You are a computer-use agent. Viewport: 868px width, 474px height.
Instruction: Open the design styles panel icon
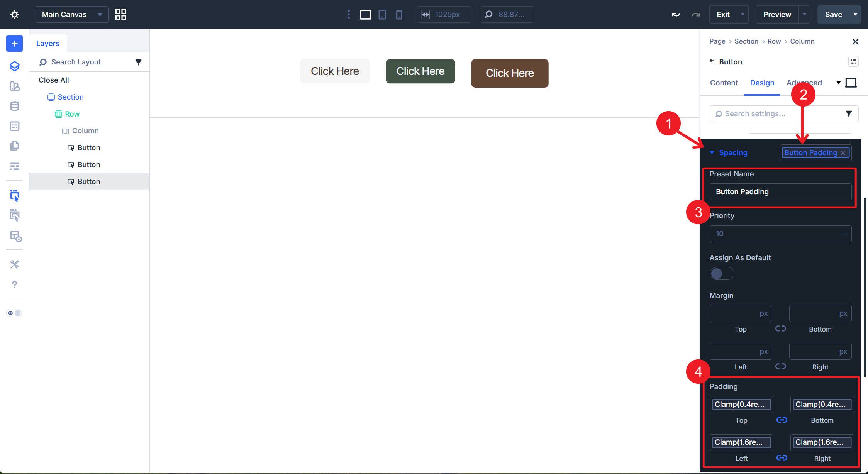[14, 86]
